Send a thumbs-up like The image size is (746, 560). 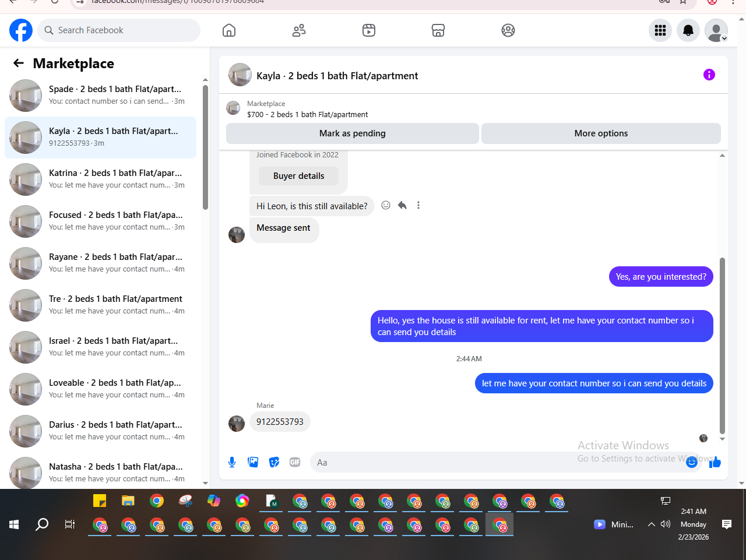(715, 462)
